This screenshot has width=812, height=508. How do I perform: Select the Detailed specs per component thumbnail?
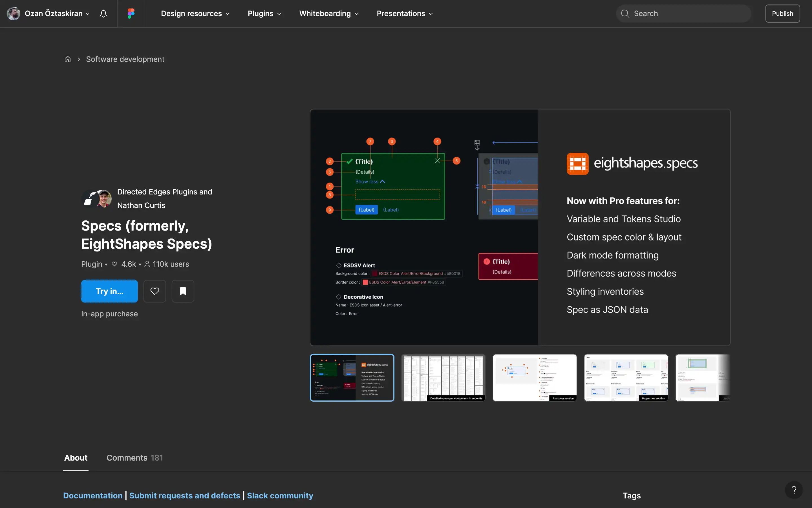coord(443,378)
